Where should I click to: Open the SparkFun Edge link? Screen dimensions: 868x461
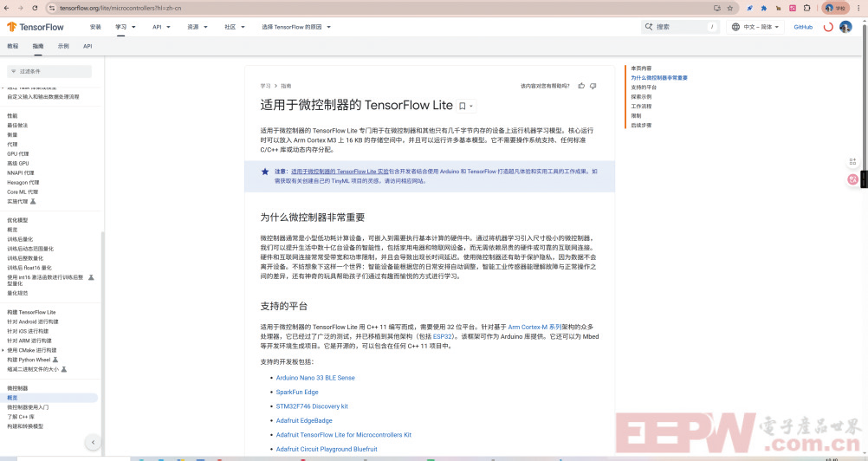pos(297,392)
